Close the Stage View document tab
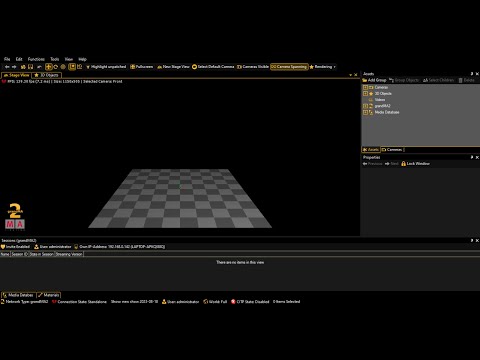Image resolution: width=480 pixels, height=360 pixels. click(356, 75)
